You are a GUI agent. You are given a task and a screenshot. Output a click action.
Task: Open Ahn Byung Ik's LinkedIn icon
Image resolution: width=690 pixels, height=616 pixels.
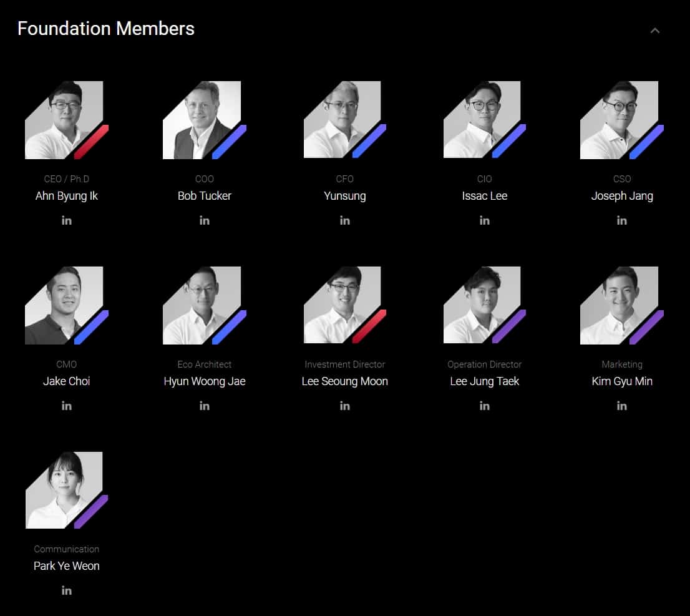[x=67, y=220]
